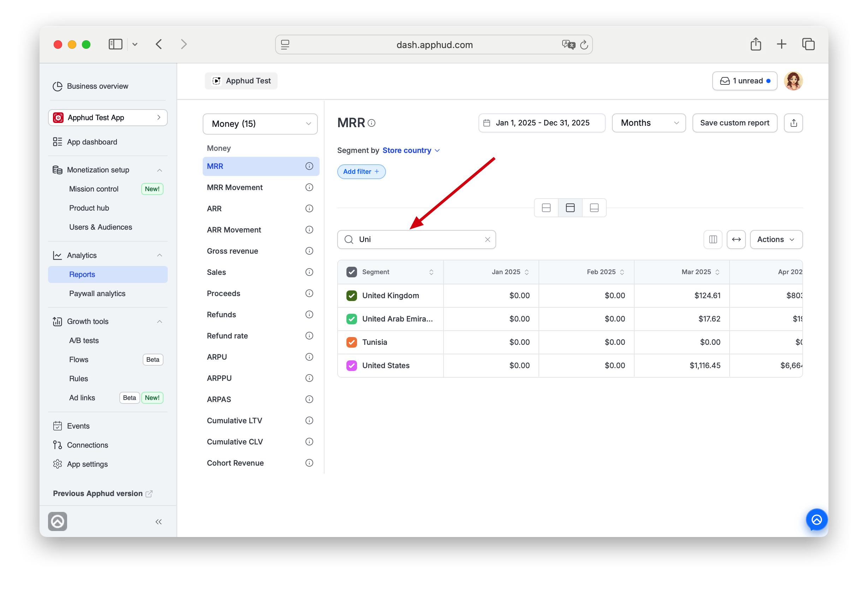Clear the Uni search with the X icon

click(487, 240)
